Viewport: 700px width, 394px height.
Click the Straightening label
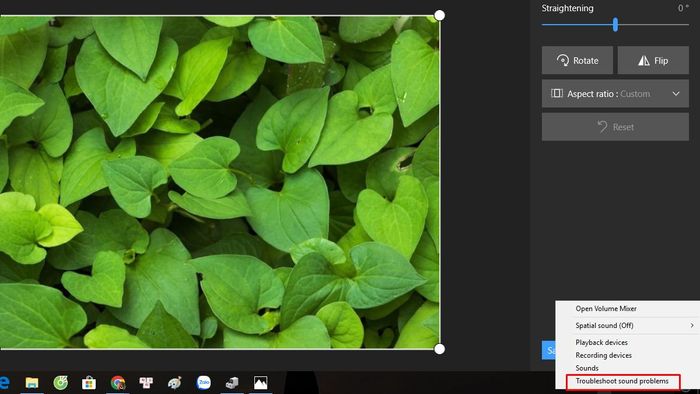click(x=567, y=8)
